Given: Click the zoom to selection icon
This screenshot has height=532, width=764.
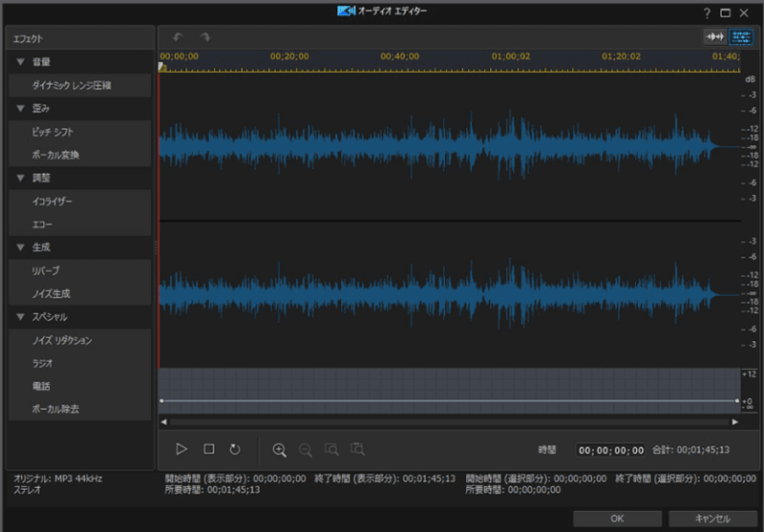Looking at the screenshot, I should pos(331,449).
